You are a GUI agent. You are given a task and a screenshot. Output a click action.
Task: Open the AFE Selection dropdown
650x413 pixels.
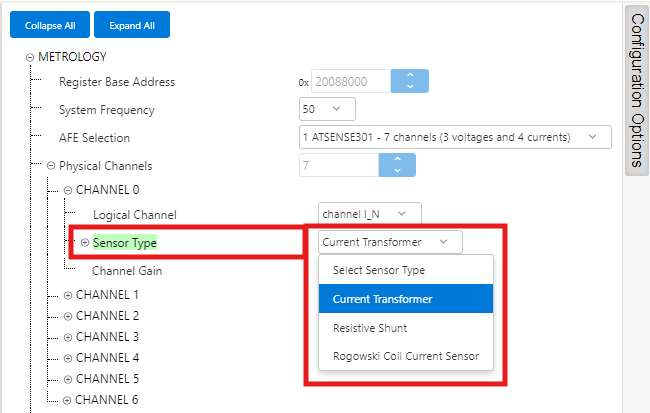click(x=455, y=137)
